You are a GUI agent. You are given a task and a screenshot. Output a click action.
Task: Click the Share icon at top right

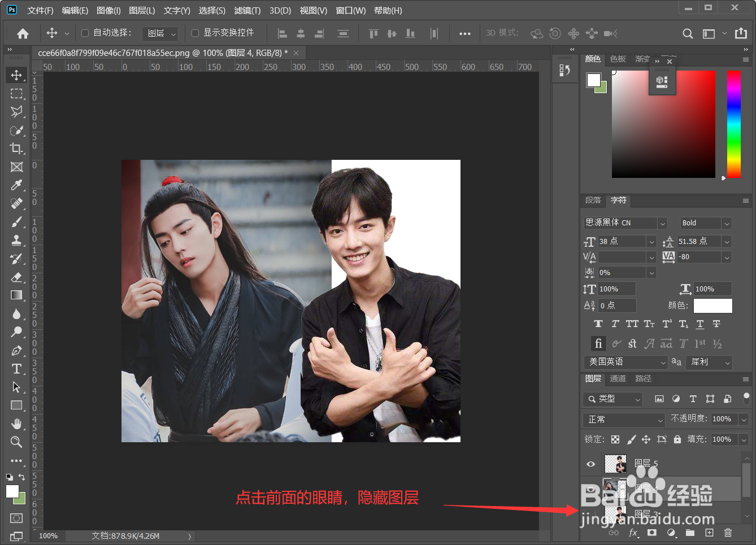point(741,33)
